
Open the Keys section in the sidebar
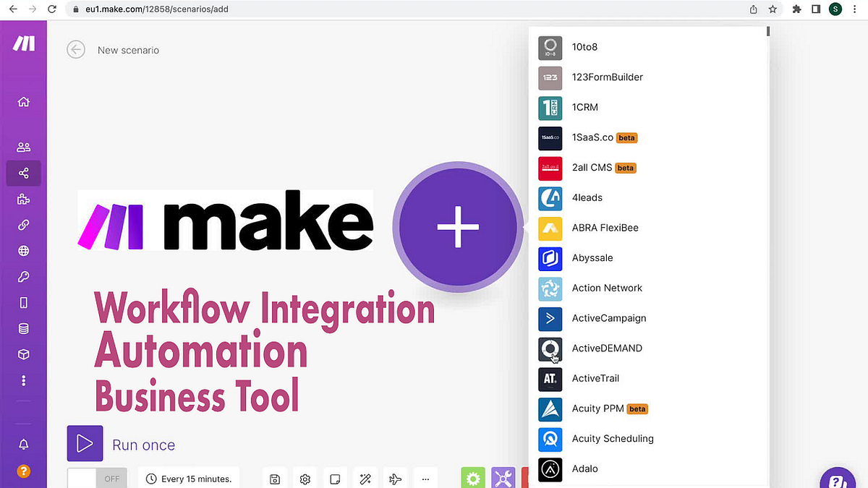pyautogui.click(x=24, y=277)
